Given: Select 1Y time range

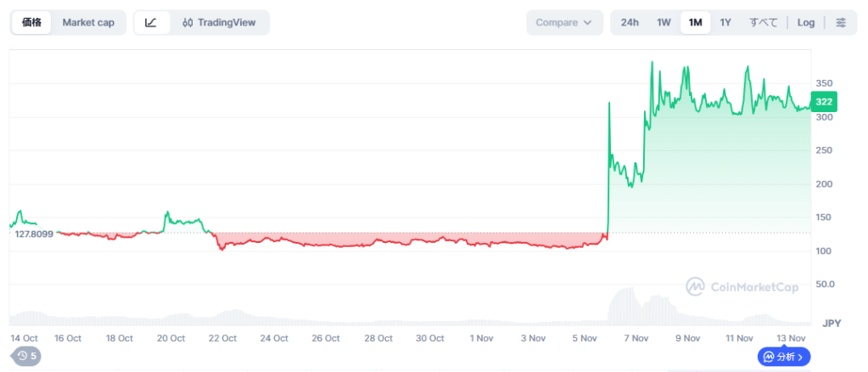Looking at the screenshot, I should point(725,22).
